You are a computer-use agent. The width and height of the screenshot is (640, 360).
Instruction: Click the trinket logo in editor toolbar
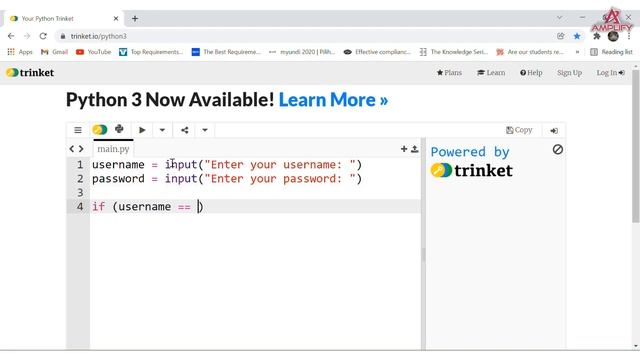[x=100, y=130]
